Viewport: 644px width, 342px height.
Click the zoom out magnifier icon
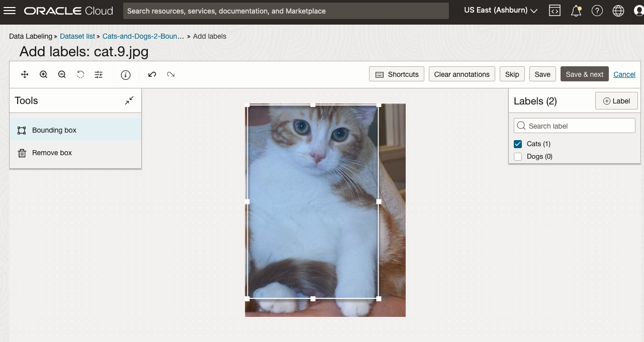(x=62, y=74)
